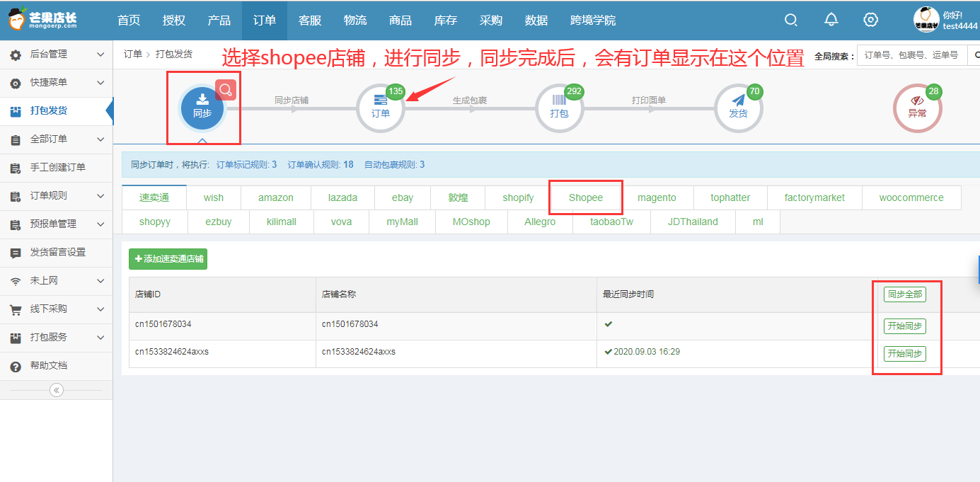Click the test4444 user avatar
Viewport: 980px width, 482px height.
click(926, 20)
